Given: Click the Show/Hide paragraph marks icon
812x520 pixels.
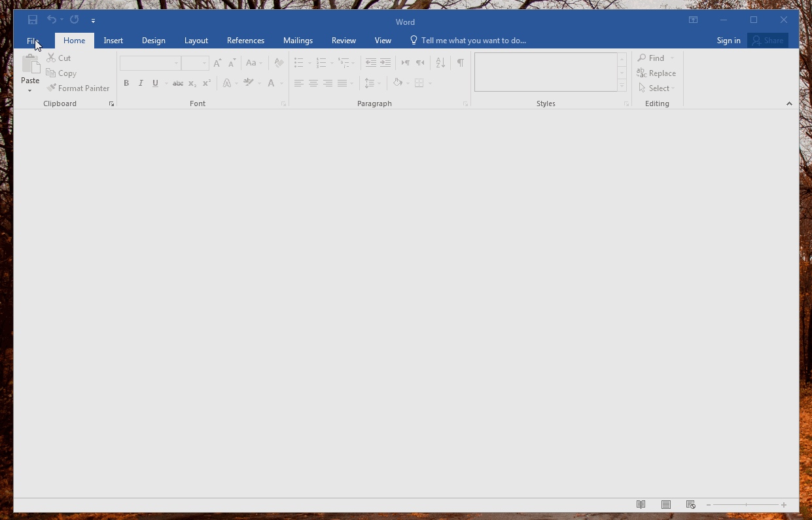Looking at the screenshot, I should 460,63.
